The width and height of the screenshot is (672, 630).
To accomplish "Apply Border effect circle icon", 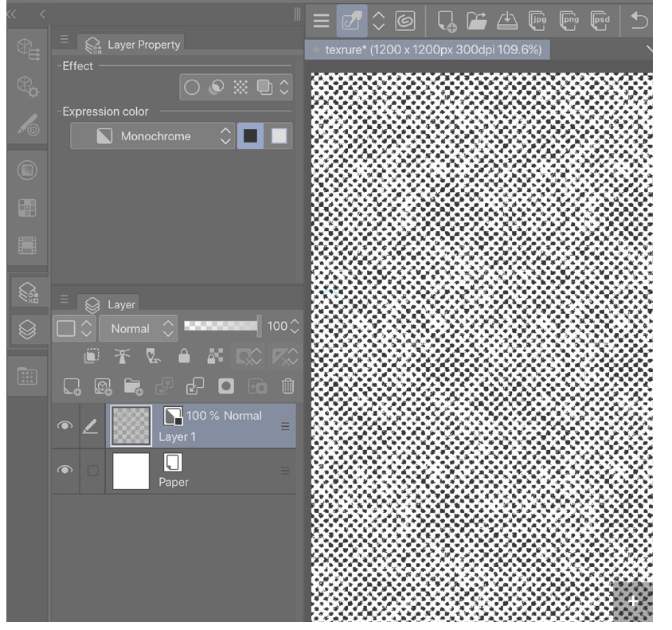I will [x=192, y=88].
